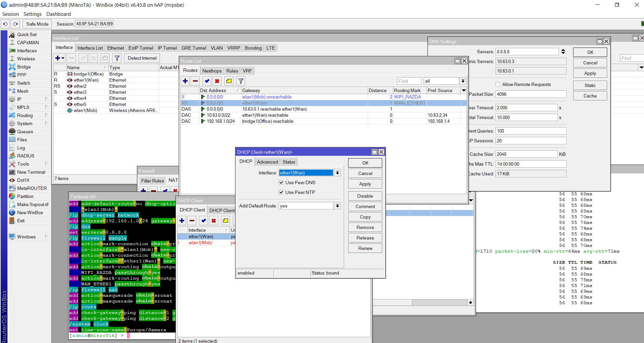644x343 pixels.
Task: Open the 'all' filter dropdown in Route List
Action: point(463,81)
